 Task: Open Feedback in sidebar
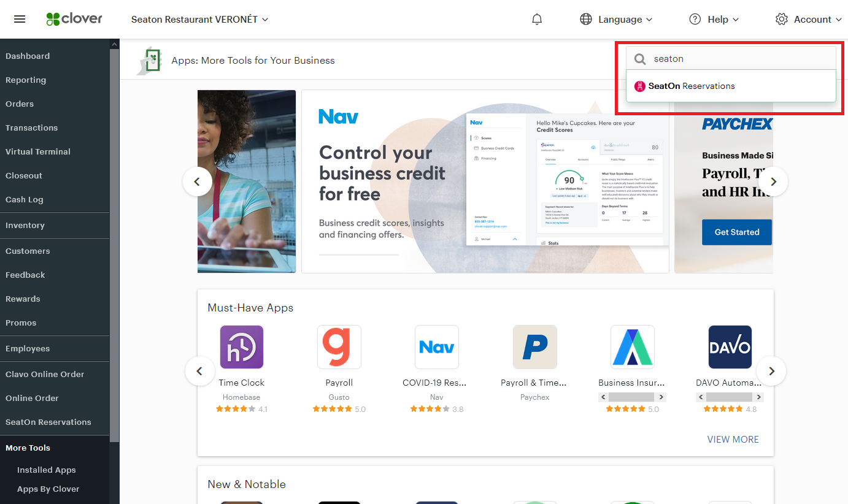tap(25, 275)
